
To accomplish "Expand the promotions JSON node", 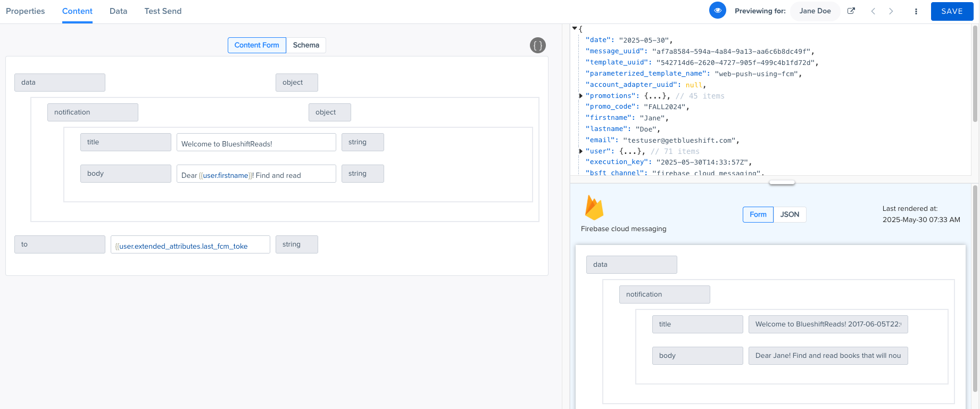I will (x=581, y=96).
